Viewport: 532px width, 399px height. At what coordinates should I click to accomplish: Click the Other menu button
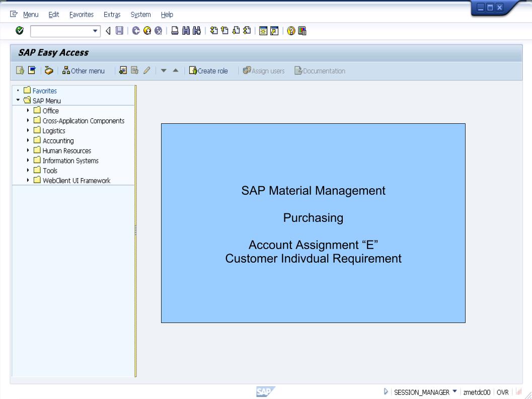84,70
